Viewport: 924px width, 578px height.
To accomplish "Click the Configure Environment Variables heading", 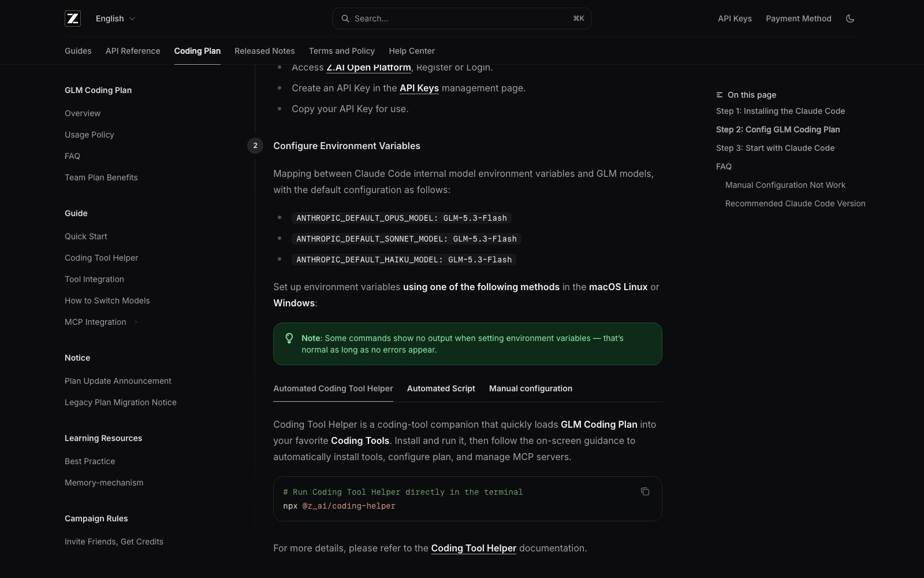I will click(x=346, y=146).
